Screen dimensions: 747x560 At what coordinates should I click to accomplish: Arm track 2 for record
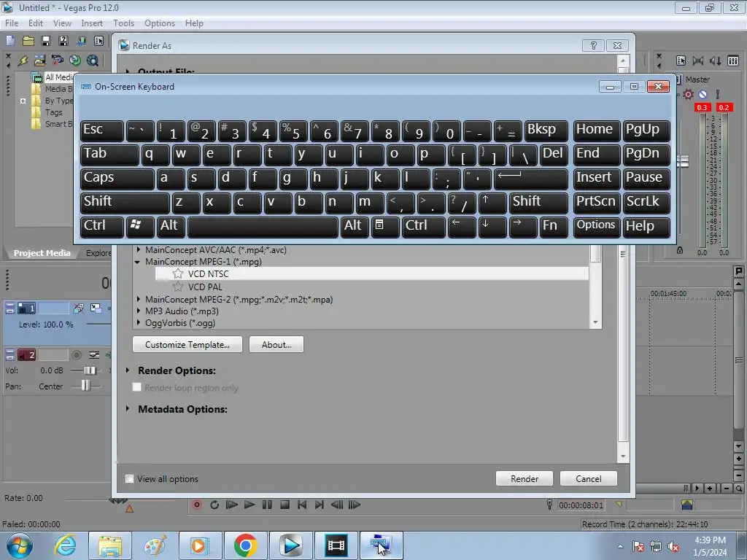(x=76, y=355)
